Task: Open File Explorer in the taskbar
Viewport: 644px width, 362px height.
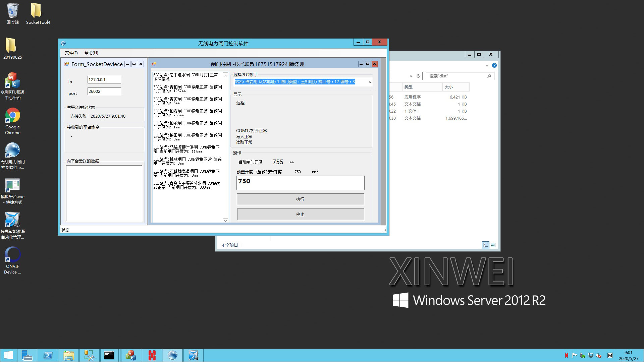Action: (x=68, y=355)
